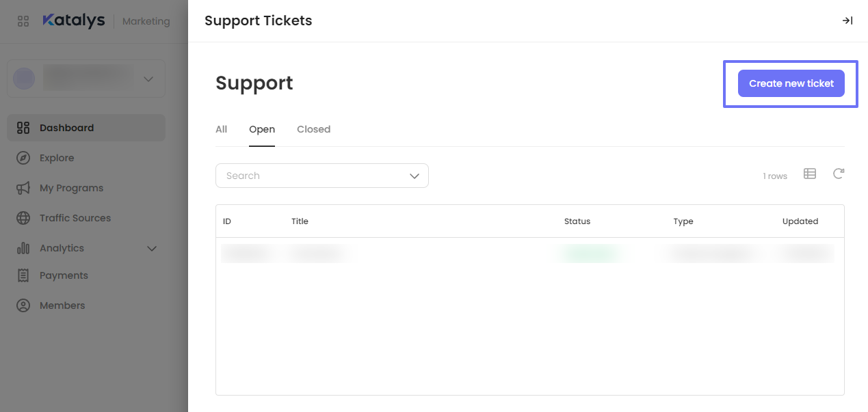Open the Members person icon

tap(23, 305)
